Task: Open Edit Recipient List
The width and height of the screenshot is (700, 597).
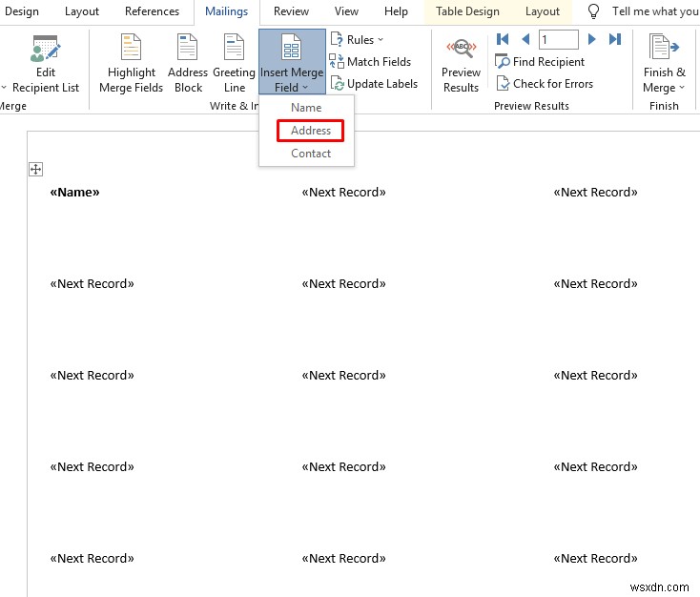Action: coord(46,65)
